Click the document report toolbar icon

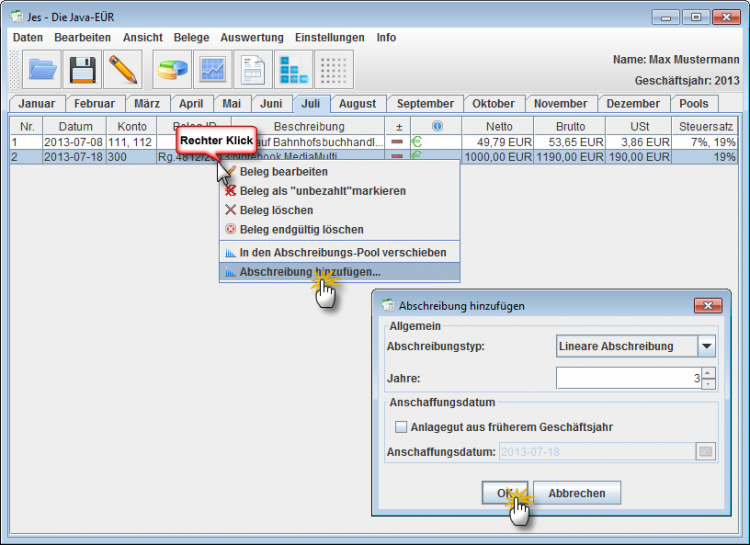[x=253, y=70]
